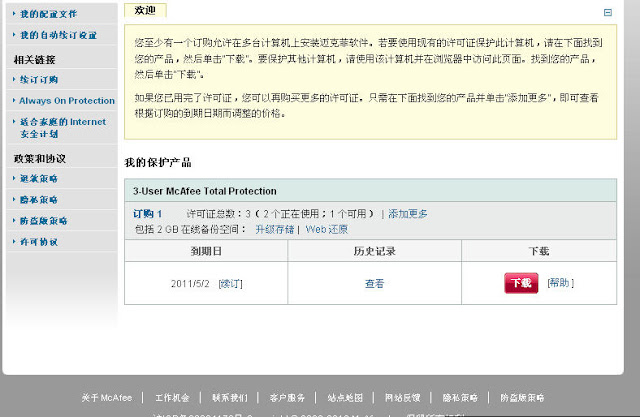Open 许可协议 sidebar link

tap(39, 242)
